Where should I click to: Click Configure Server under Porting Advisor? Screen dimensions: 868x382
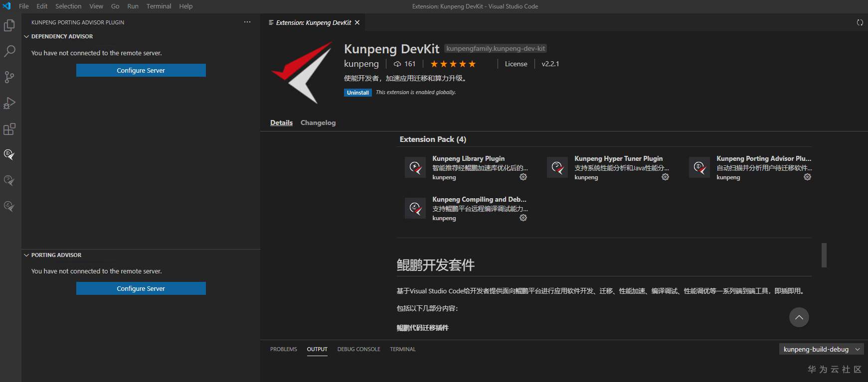141,288
